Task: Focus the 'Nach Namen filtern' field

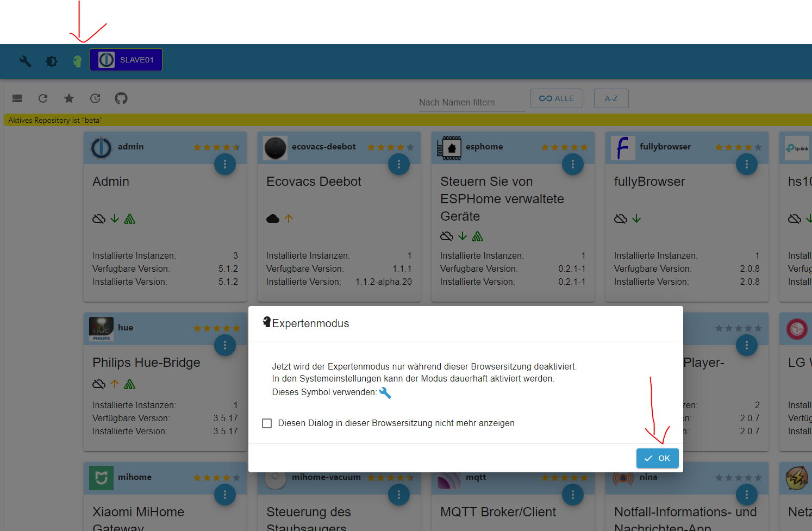Action: [x=471, y=102]
